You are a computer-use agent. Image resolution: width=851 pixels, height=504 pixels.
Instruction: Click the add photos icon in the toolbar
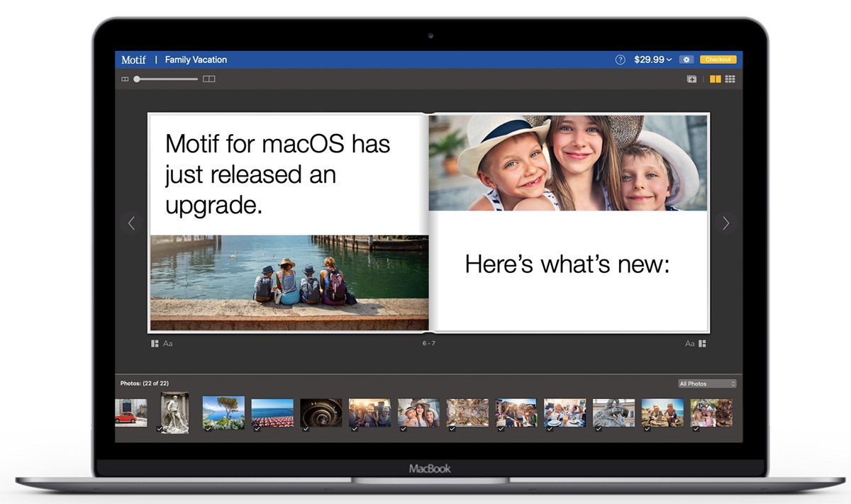[x=692, y=79]
